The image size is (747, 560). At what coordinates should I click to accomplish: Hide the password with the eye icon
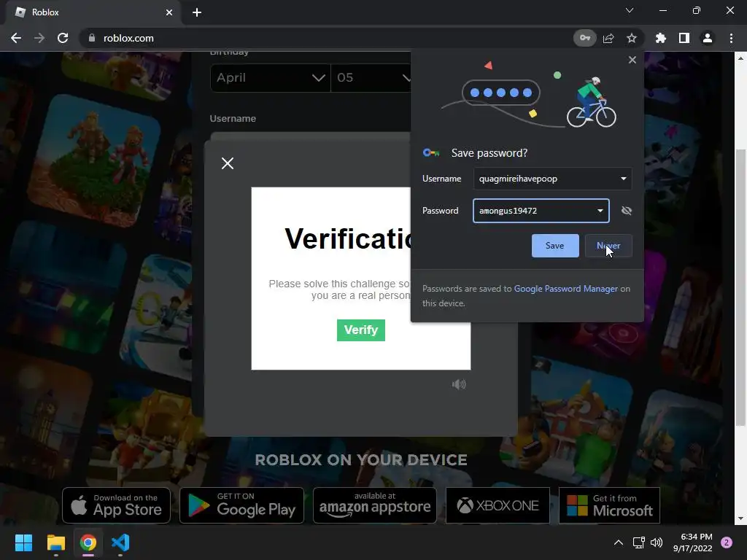pyautogui.click(x=627, y=211)
